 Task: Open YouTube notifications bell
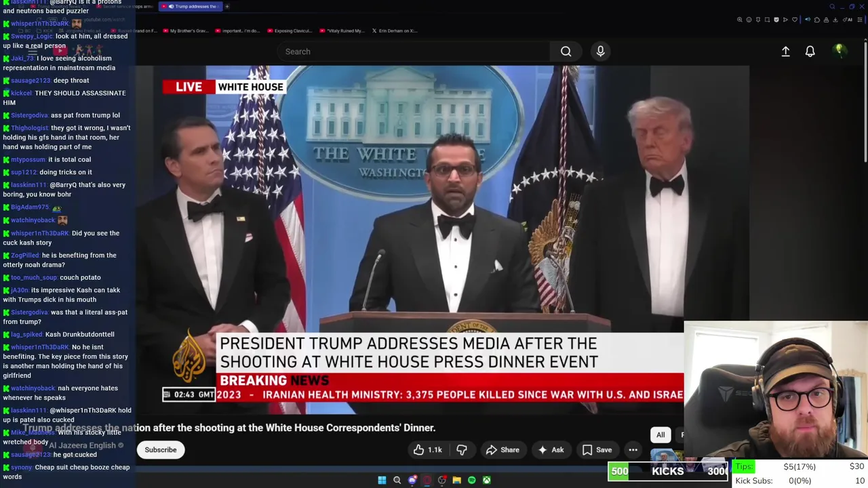click(x=810, y=52)
